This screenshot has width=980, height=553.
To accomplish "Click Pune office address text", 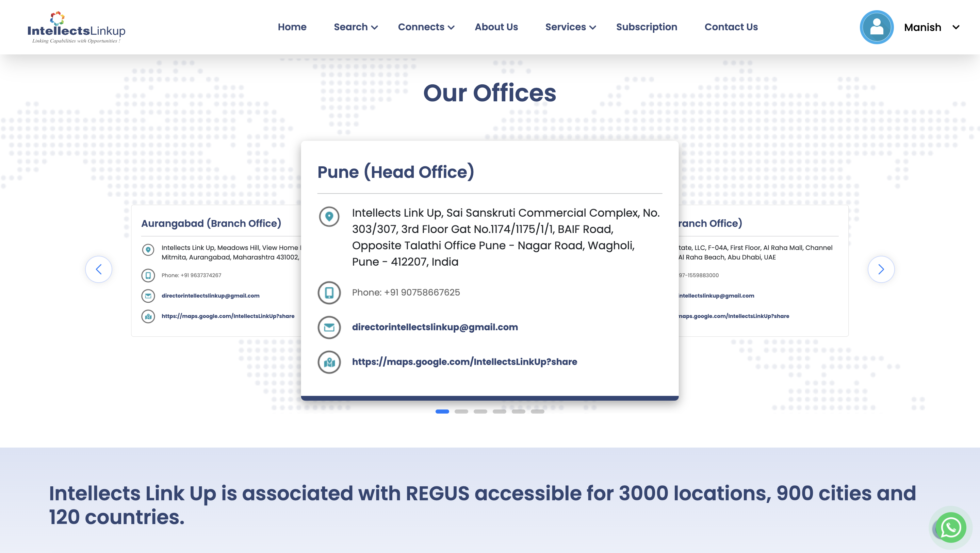I will pos(506,237).
